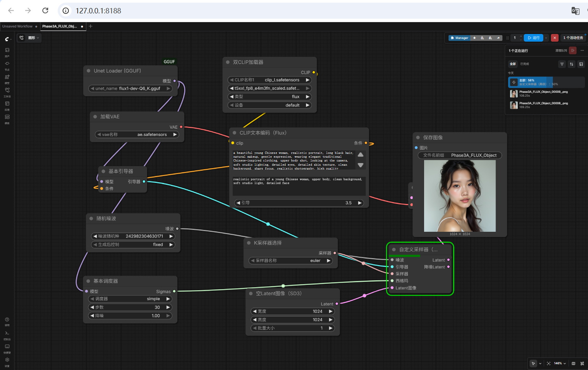Open the 工作流 (Workflows) sidebar panel
This screenshot has height=370, width=588.
(x=7, y=92)
